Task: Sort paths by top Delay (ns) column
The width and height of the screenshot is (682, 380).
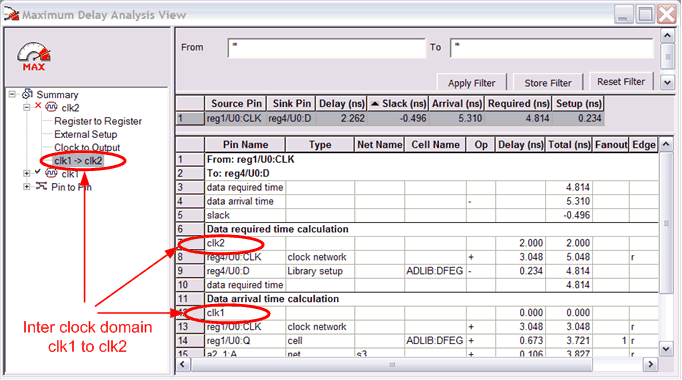Action: click(x=341, y=103)
